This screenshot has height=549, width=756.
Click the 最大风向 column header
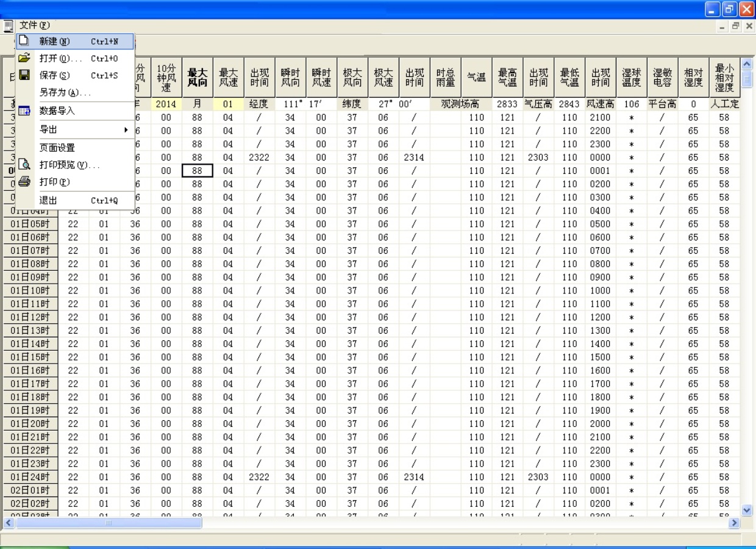coord(197,77)
